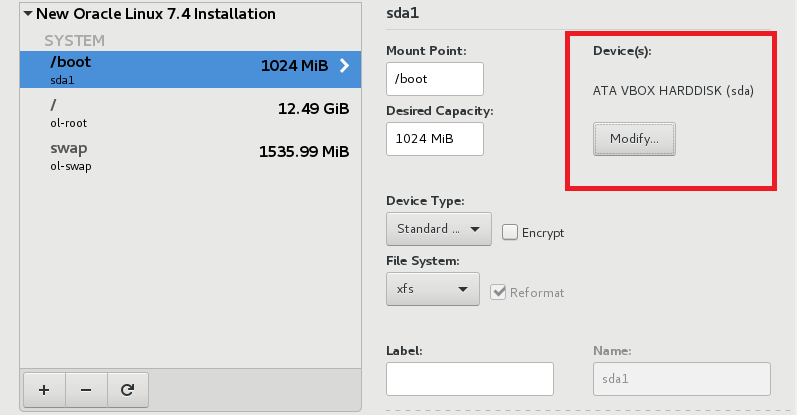Open the Device Type dropdown

click(x=438, y=229)
